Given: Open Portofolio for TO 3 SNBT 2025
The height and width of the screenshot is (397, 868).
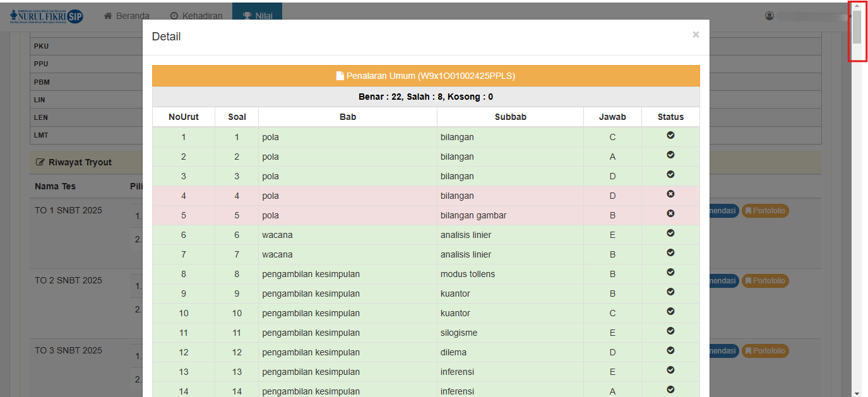Looking at the screenshot, I should point(765,351).
